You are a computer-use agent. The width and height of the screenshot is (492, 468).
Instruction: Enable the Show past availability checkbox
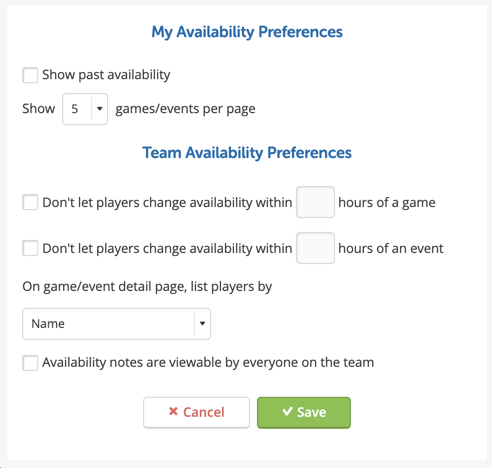pos(30,75)
